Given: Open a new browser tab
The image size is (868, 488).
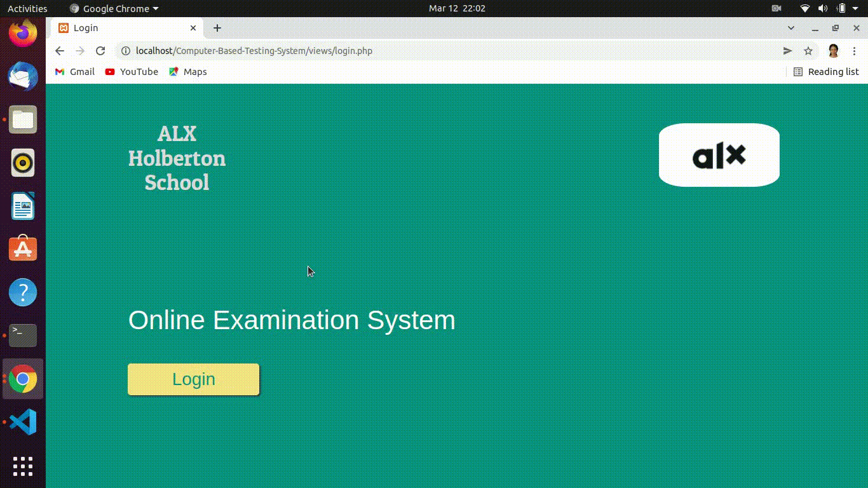Looking at the screenshot, I should [217, 28].
